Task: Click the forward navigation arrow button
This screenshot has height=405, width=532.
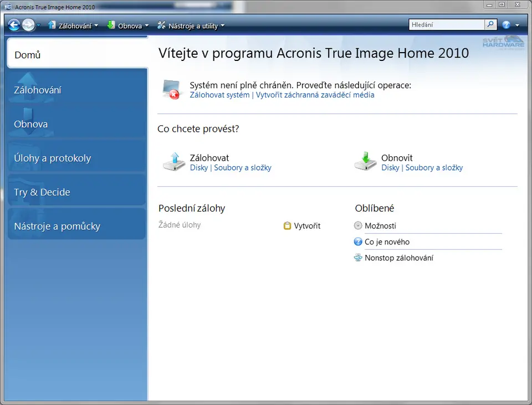Action: (28, 25)
